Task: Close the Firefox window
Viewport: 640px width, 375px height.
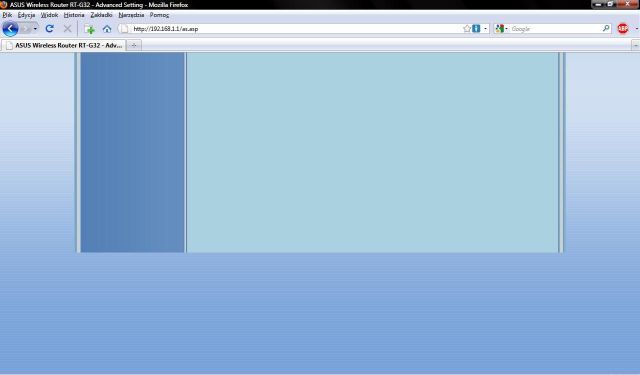Action: pyautogui.click(x=628, y=4)
